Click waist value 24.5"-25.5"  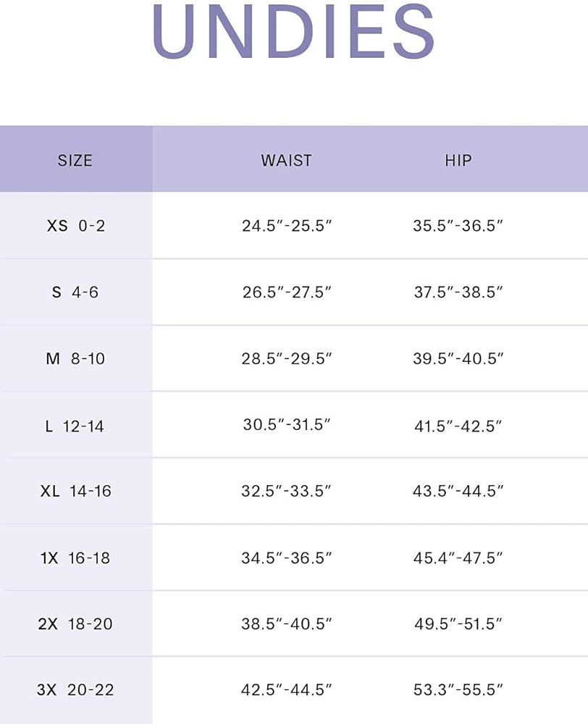coord(287,226)
